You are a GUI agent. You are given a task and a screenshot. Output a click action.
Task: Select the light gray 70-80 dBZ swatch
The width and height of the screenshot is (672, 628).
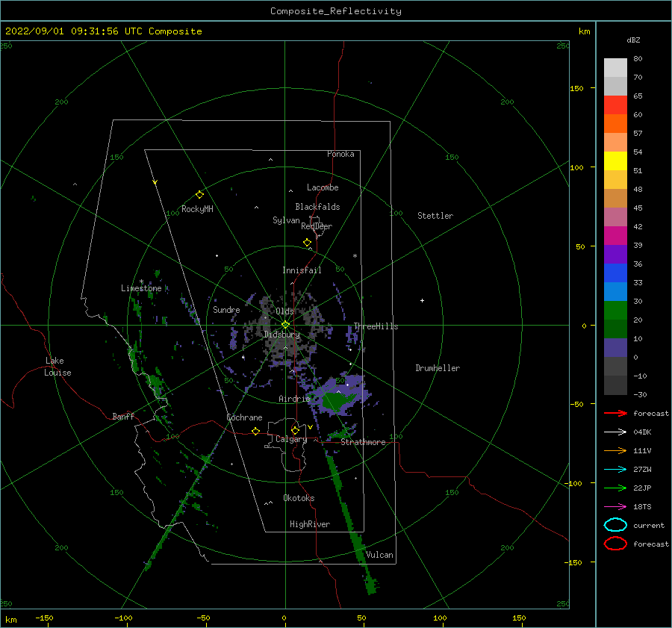(x=615, y=67)
